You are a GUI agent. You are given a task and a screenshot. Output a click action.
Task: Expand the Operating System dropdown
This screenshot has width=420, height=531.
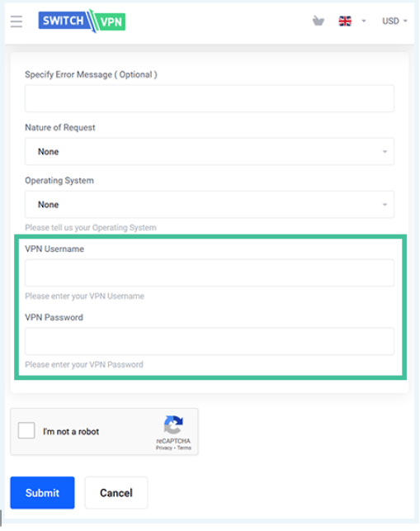coord(210,205)
